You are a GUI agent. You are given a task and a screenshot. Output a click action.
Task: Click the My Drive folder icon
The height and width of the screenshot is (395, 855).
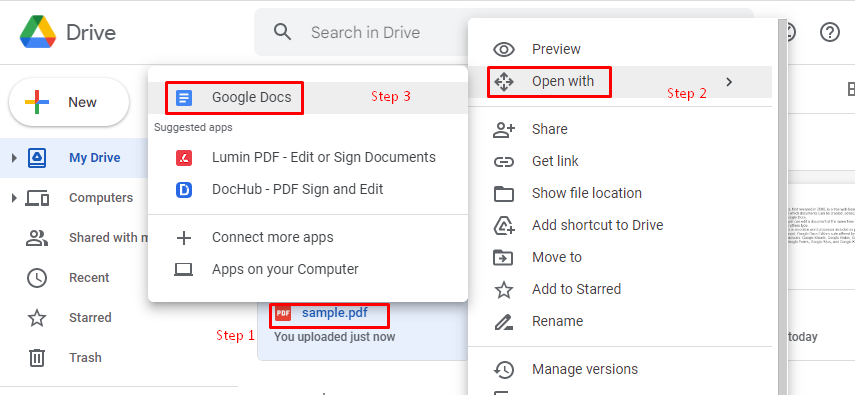tap(37, 158)
